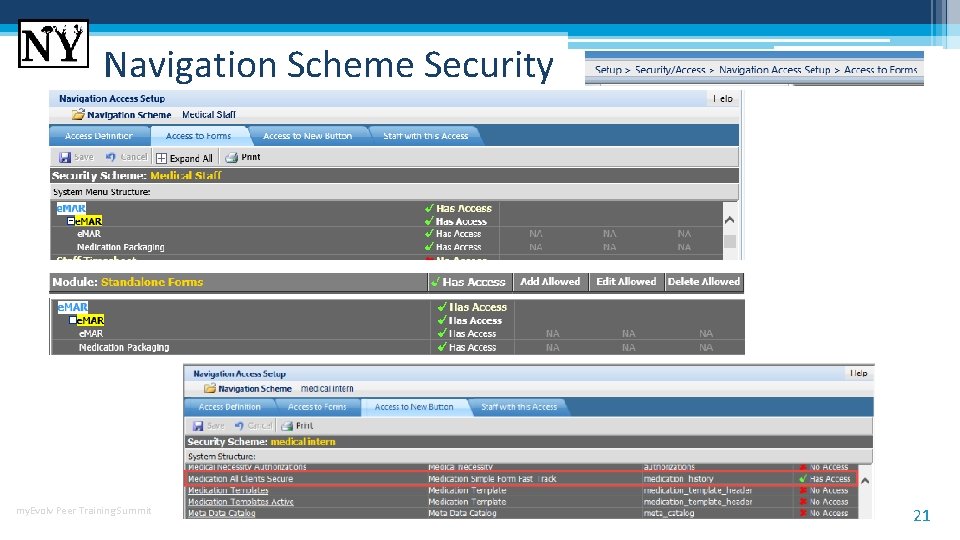This screenshot has width=960, height=540.
Task: Click red X for Meta Data Catalog row
Action: [803, 513]
